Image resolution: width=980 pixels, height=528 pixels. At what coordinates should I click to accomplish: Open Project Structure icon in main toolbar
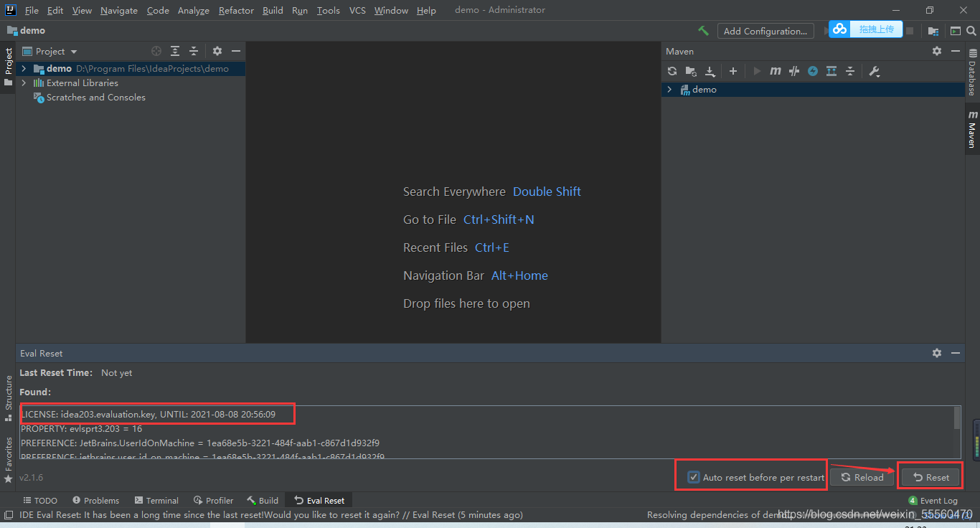(933, 31)
